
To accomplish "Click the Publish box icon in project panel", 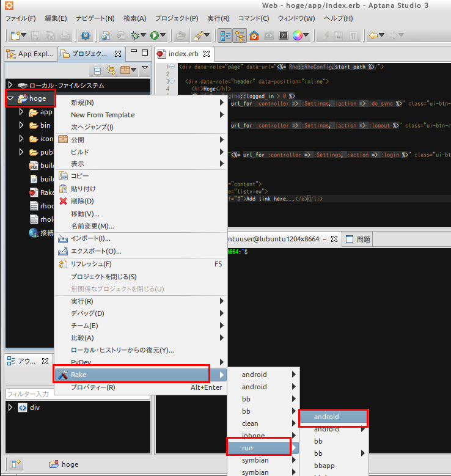I will 125,70.
